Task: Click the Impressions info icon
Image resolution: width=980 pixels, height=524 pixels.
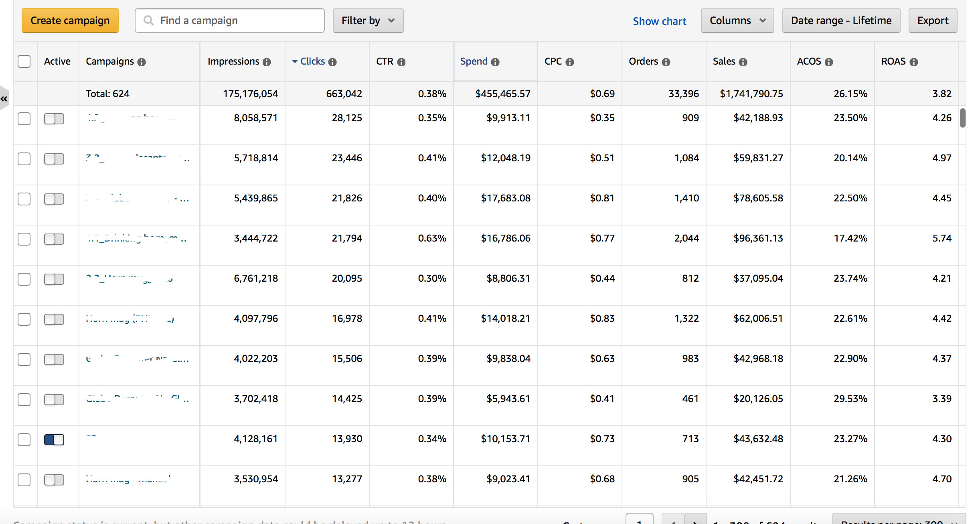Action: coord(267,62)
